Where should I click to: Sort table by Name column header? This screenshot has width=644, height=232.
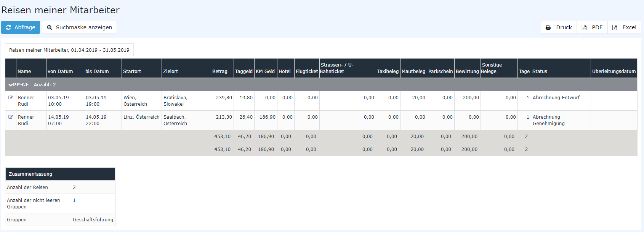click(24, 72)
